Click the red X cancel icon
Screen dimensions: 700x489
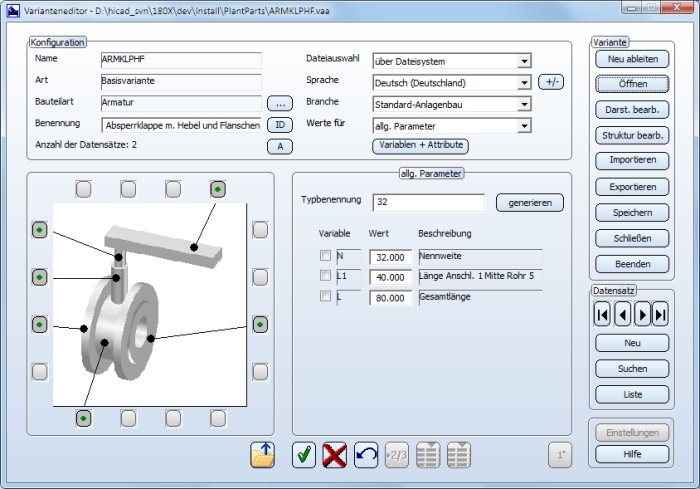[x=336, y=455]
